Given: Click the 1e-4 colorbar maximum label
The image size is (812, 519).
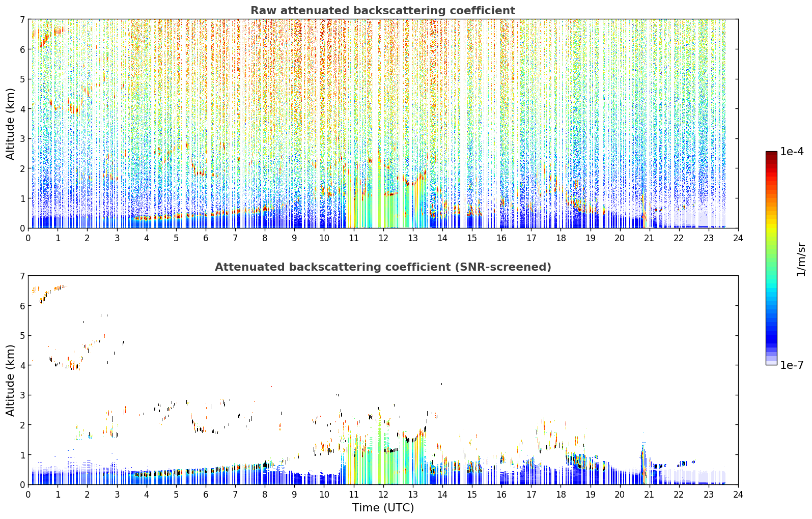Looking at the screenshot, I should 792,152.
